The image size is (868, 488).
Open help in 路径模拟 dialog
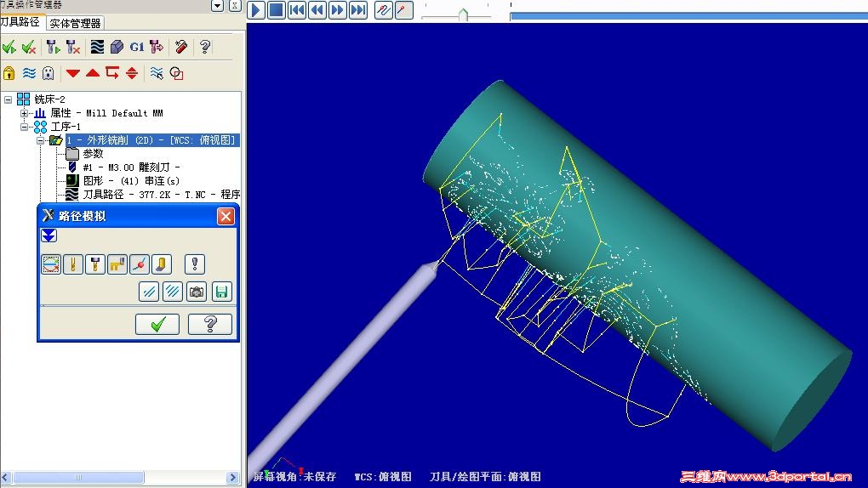[210, 324]
